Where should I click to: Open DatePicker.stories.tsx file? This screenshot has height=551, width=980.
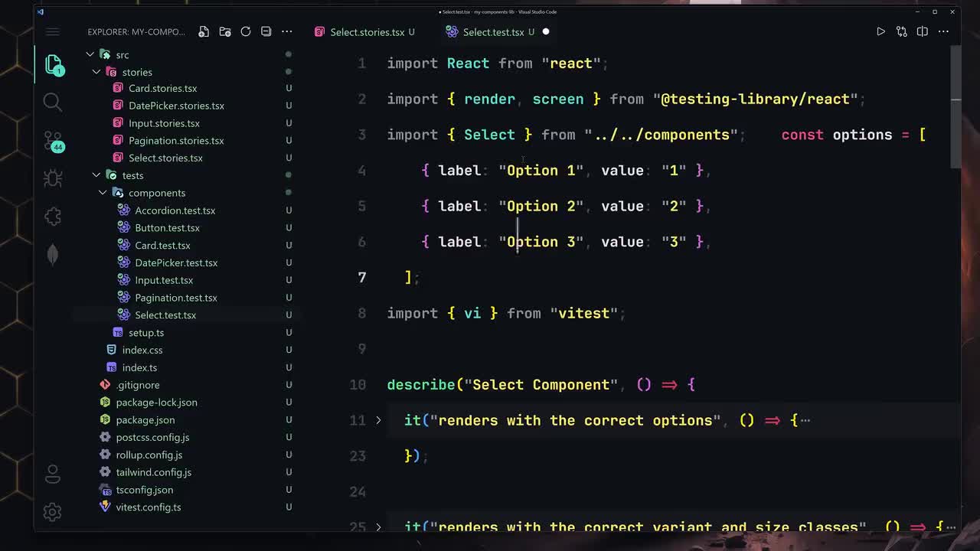tap(176, 106)
